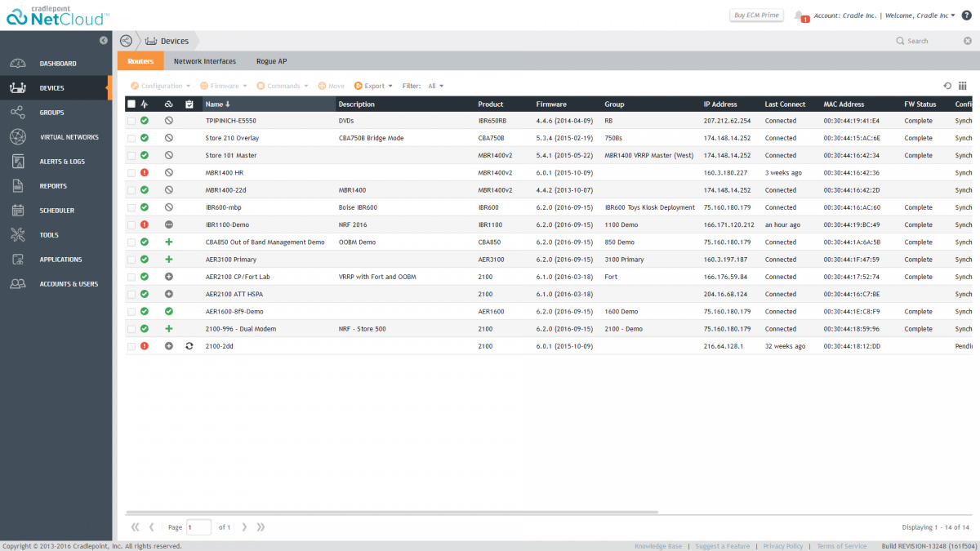
Task: Check the box for MBR1400 HR
Action: 131,173
